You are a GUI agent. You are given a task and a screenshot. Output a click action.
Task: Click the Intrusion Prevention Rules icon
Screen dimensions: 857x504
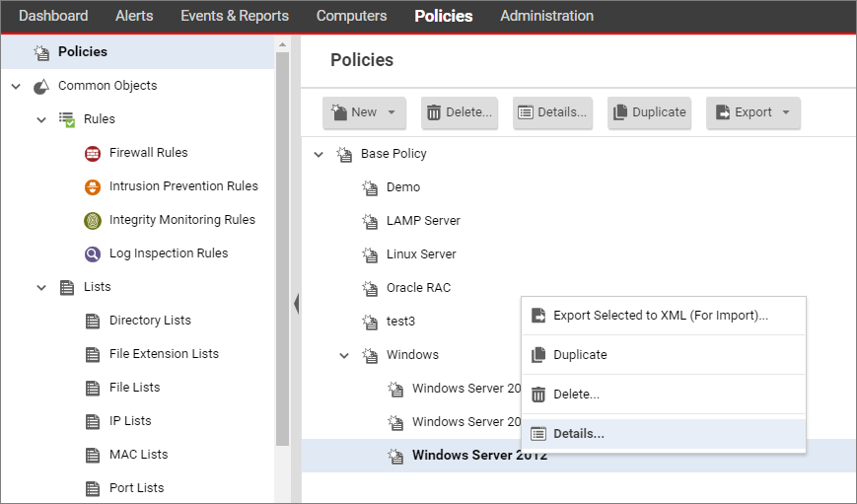click(x=93, y=186)
